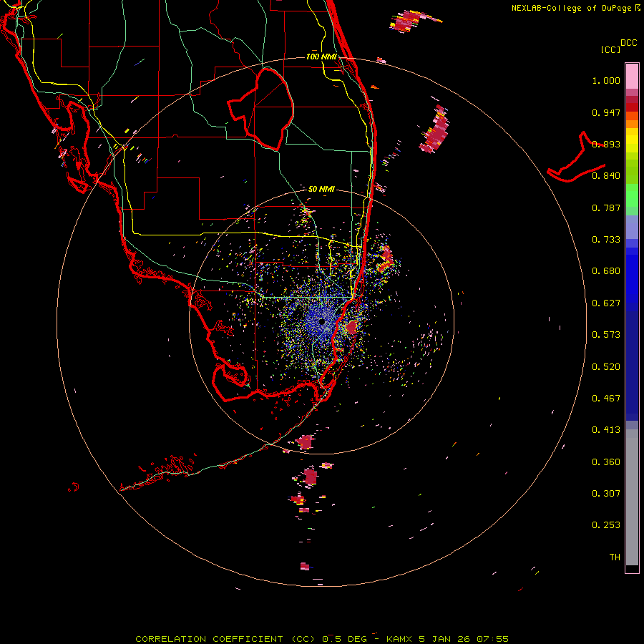Pick the bright green band of the color scale
Viewport: 644px width, 644px height.
point(632,195)
